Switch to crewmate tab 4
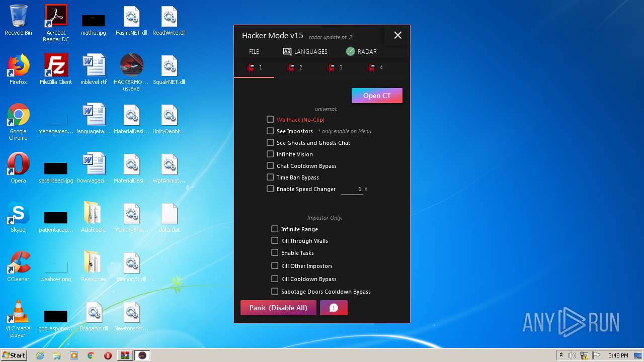This screenshot has height=362, width=644. pyautogui.click(x=375, y=68)
